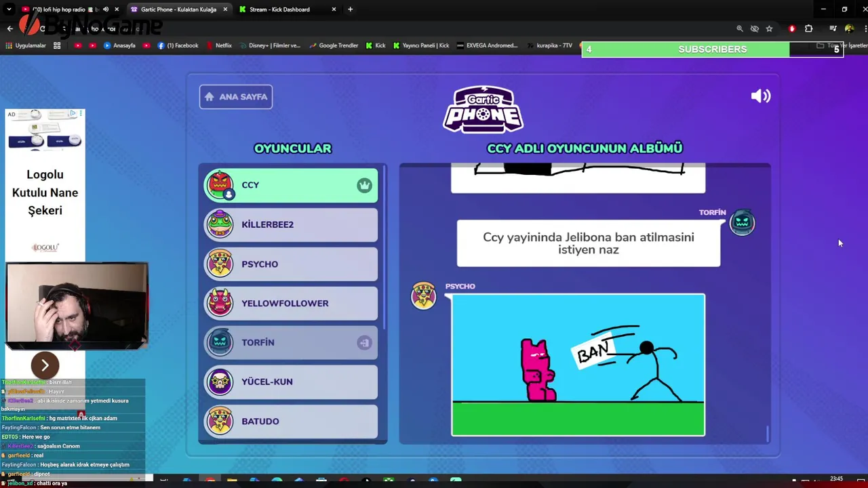The image size is (868, 488).
Task: Go back in browser history
Action: [9, 28]
